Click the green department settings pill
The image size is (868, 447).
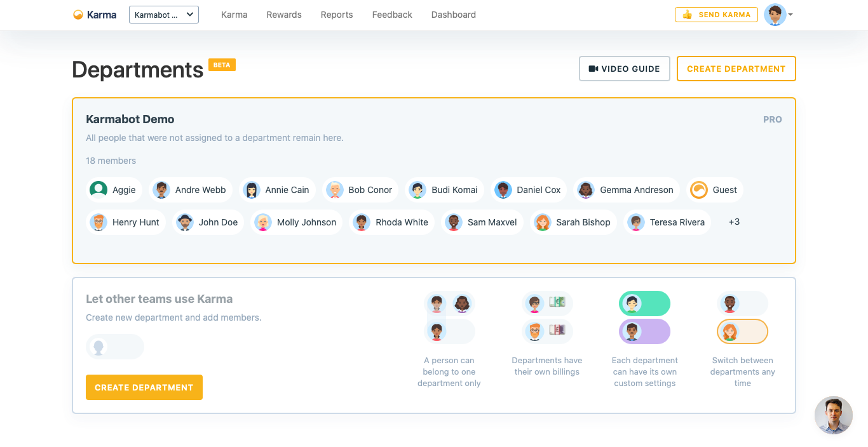644,304
